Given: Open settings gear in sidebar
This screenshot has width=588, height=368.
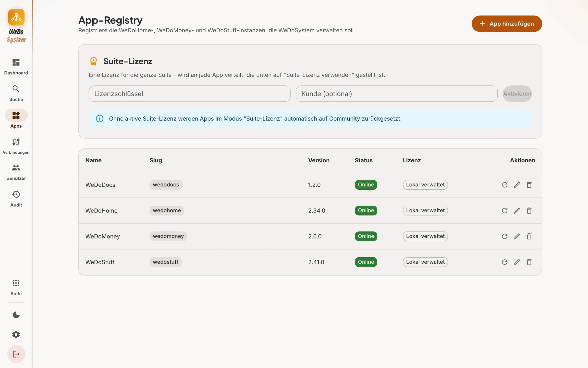Looking at the screenshot, I should (x=16, y=334).
